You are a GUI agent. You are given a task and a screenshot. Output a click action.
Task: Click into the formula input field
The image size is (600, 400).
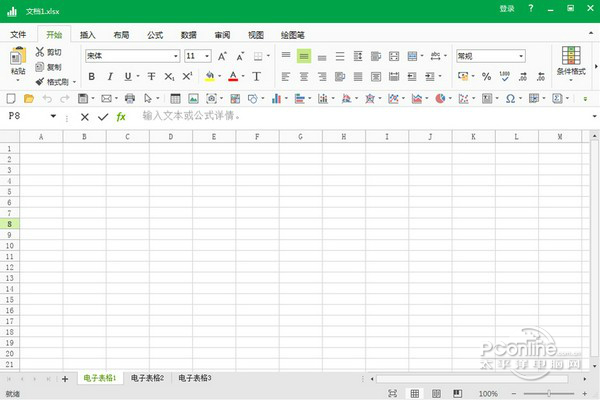(x=364, y=116)
